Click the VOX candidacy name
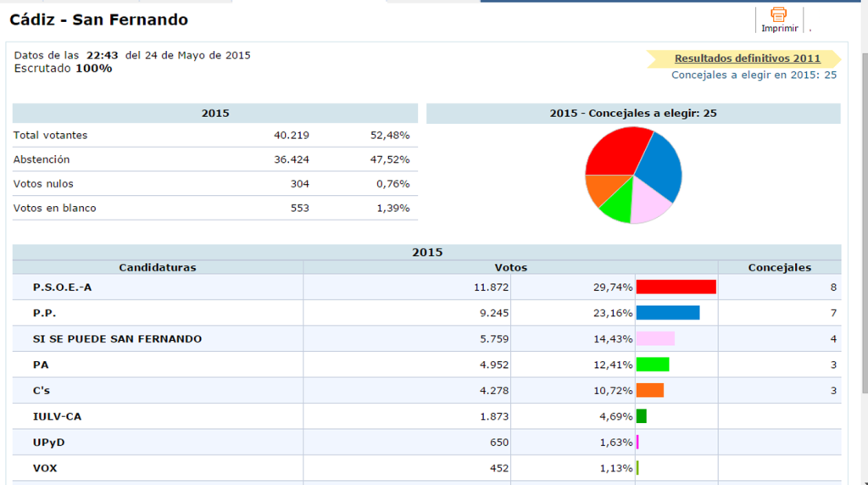 [x=45, y=468]
